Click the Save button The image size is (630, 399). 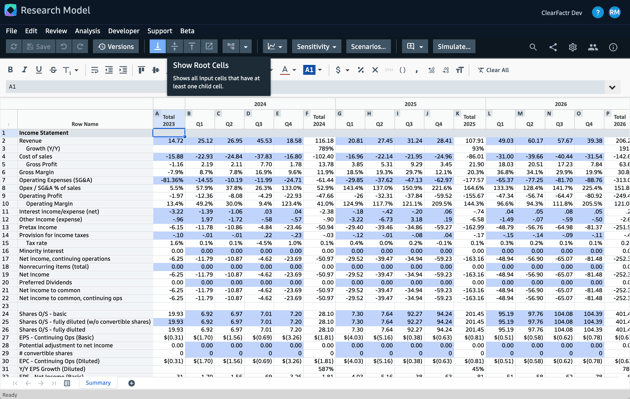tap(39, 47)
